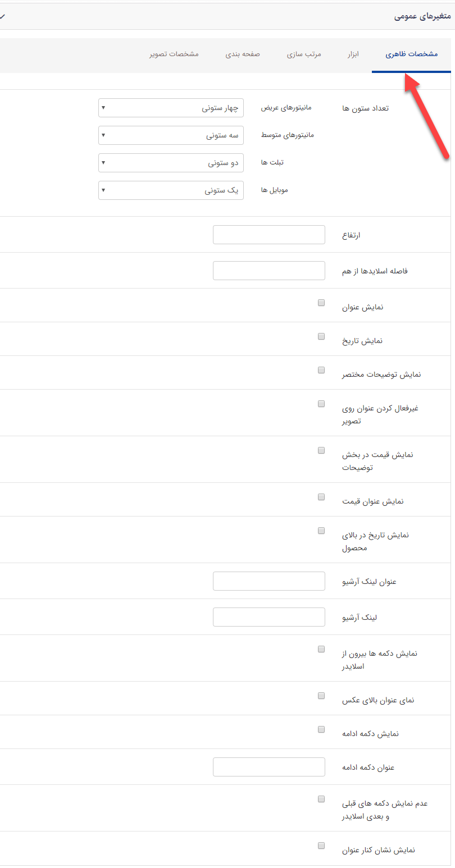Switch to the ابزار tab
Viewport: 455px width, 868px height.
(x=353, y=54)
